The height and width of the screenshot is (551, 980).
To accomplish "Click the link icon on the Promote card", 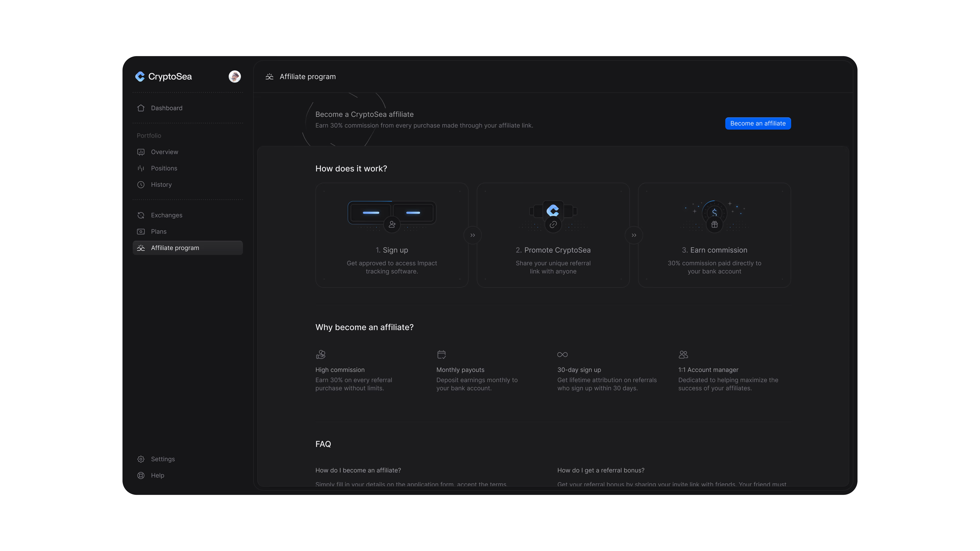I will point(553,224).
